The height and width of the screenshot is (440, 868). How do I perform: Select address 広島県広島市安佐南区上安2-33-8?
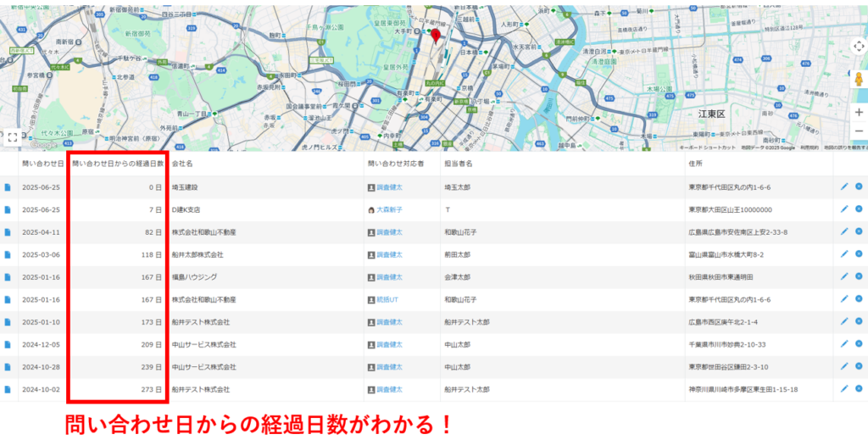[738, 232]
